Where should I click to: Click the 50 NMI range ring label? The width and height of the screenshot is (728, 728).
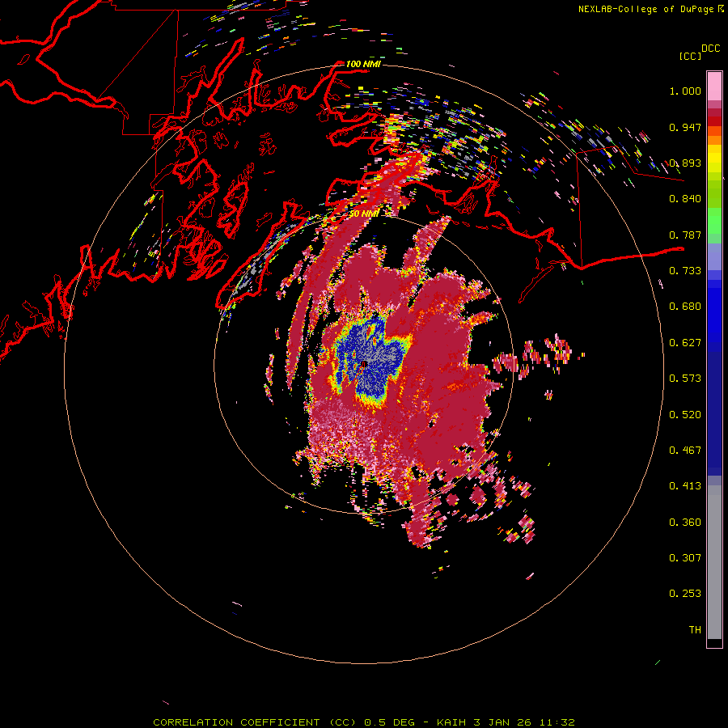(363, 214)
